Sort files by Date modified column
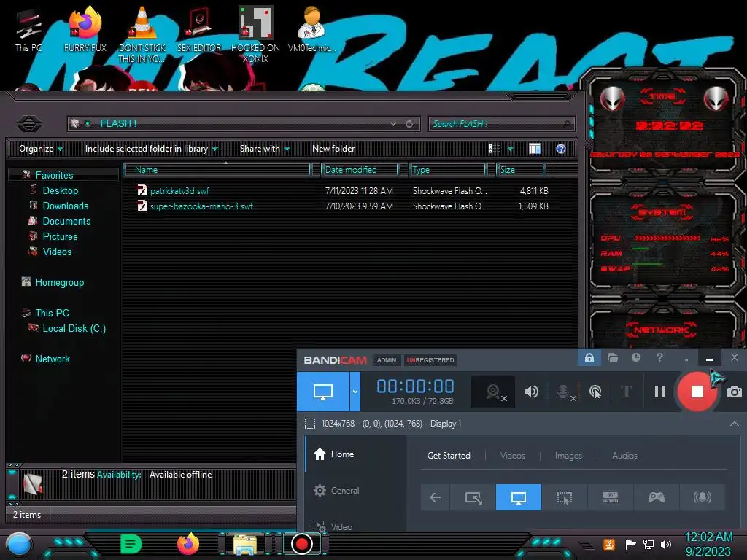Viewport: 747px width, 560px height. [360, 170]
